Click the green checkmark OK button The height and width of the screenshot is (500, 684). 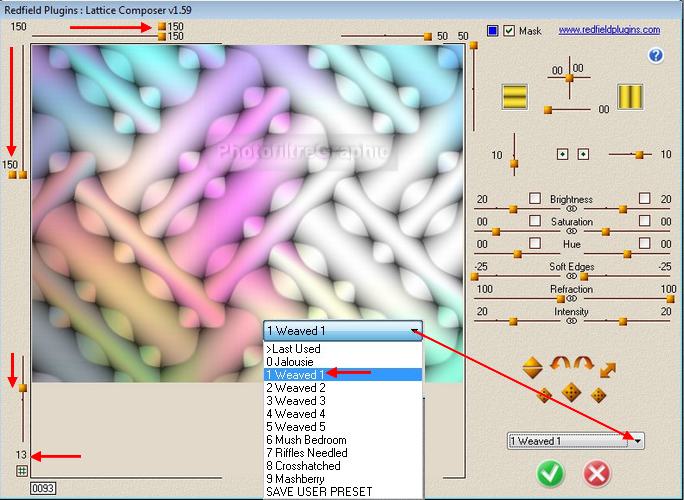coord(550,472)
